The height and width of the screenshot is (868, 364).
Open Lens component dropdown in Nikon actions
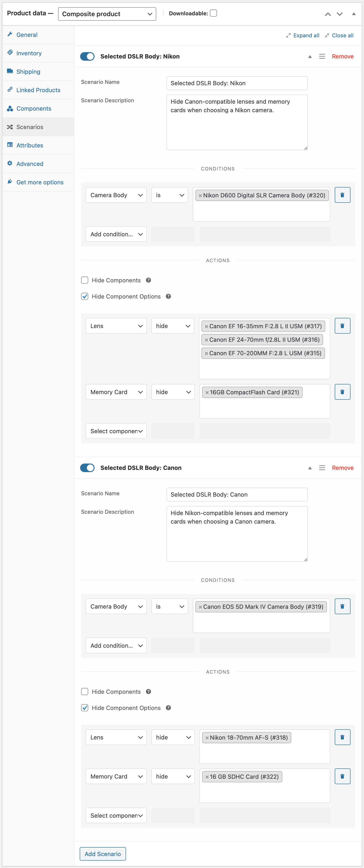(116, 326)
